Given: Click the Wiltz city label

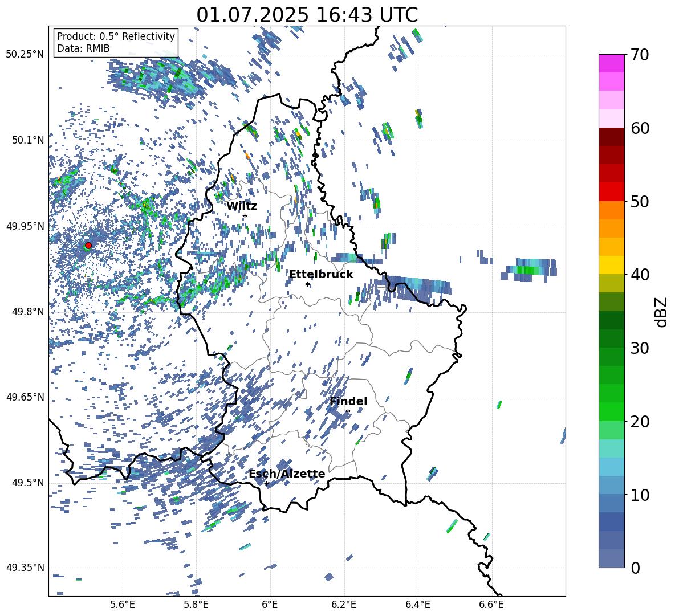Looking at the screenshot, I should click(x=242, y=206).
